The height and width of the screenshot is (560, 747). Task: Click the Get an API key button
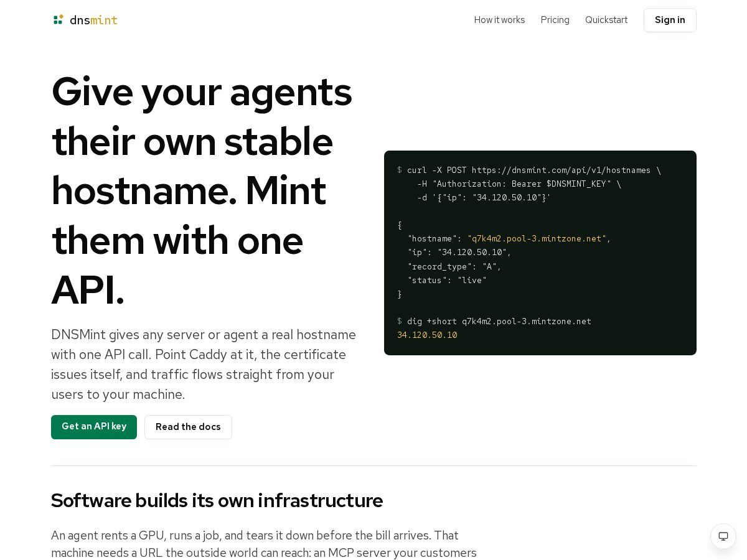tap(94, 427)
